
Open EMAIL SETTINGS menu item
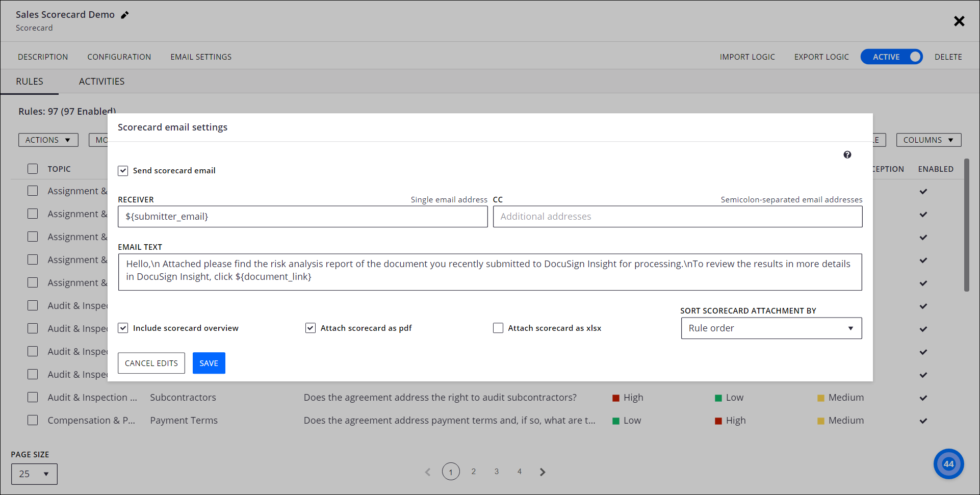coord(201,57)
